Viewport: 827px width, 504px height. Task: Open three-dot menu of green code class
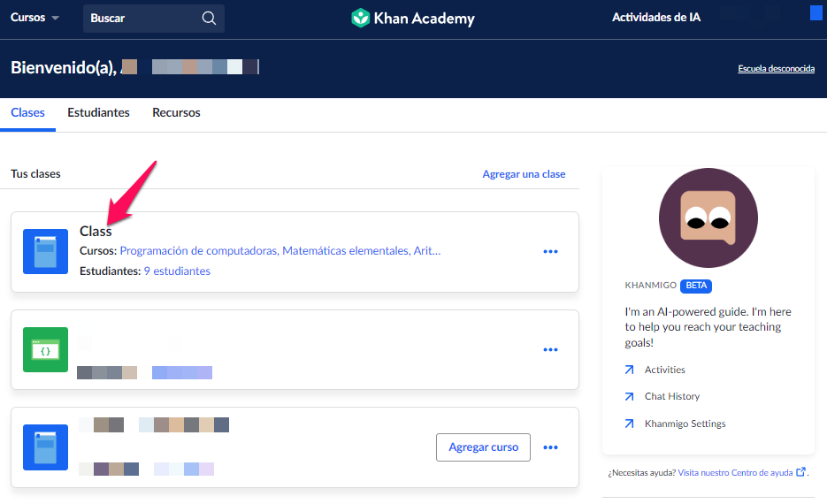[x=551, y=349]
